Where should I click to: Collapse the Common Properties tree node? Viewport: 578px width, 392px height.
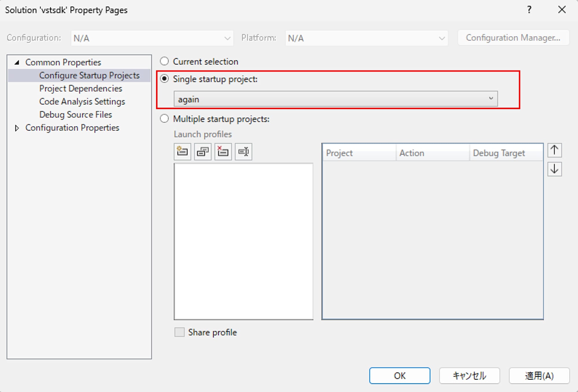click(x=17, y=62)
